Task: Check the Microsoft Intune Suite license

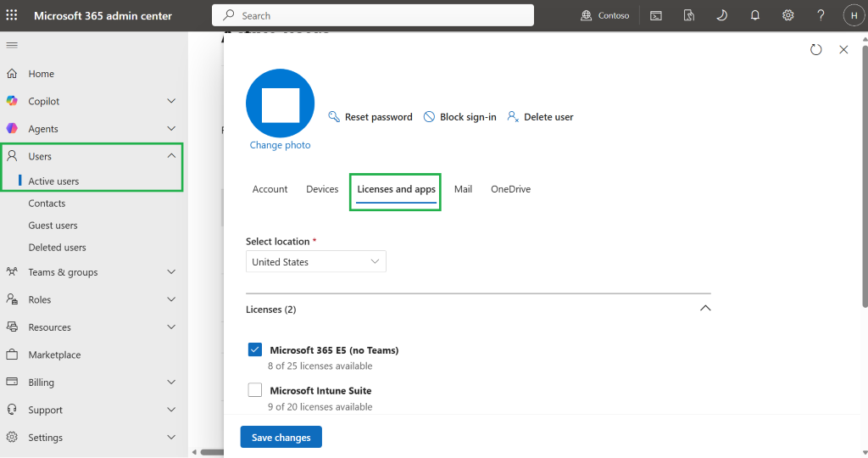Action: [x=254, y=390]
